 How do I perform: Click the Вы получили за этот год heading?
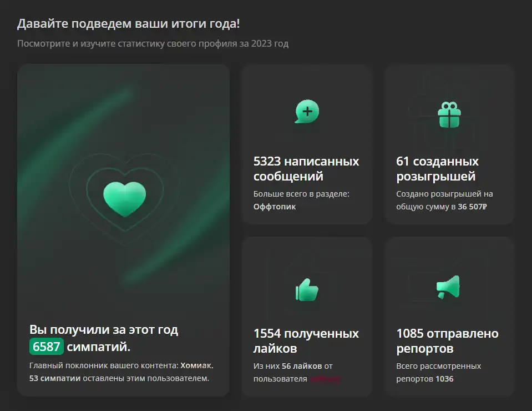pos(104,329)
